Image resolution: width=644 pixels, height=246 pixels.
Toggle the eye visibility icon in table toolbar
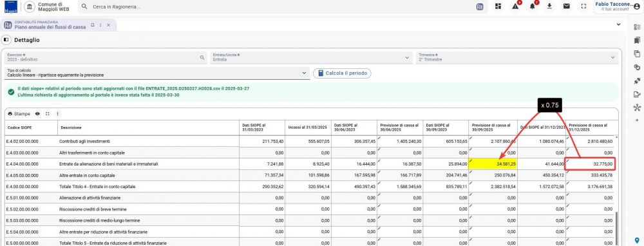coord(37,114)
